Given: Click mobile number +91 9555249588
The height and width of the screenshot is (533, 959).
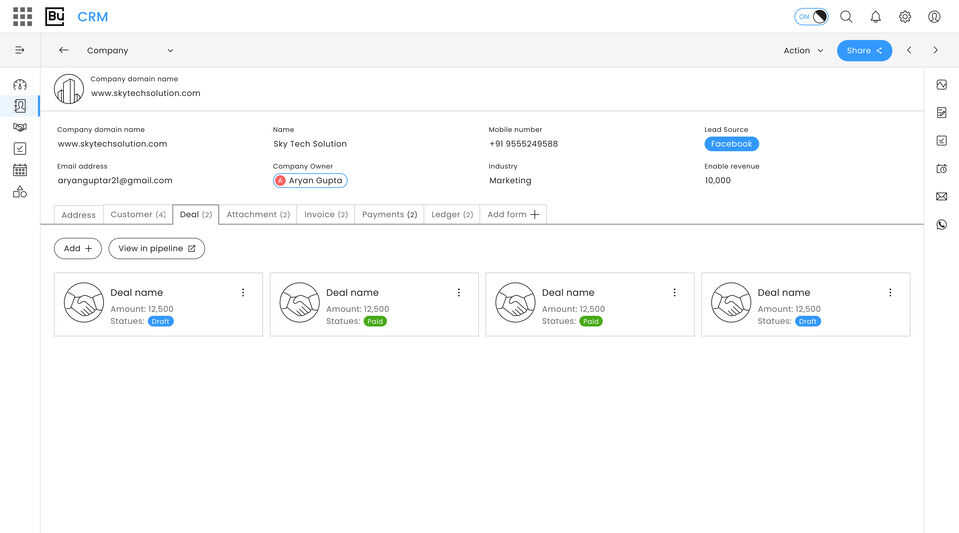Looking at the screenshot, I should pyautogui.click(x=524, y=144).
